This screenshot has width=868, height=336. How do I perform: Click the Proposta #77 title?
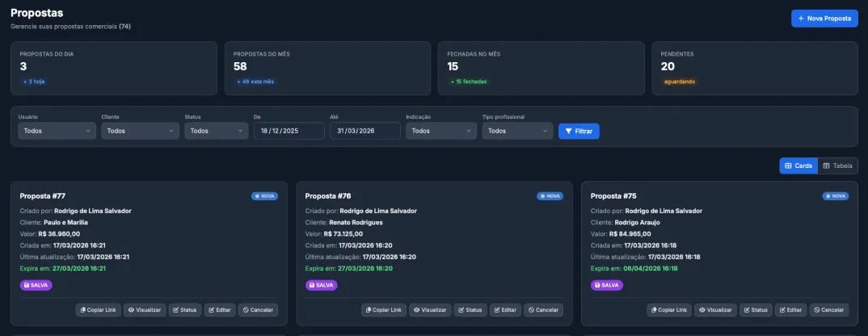pyautogui.click(x=43, y=196)
